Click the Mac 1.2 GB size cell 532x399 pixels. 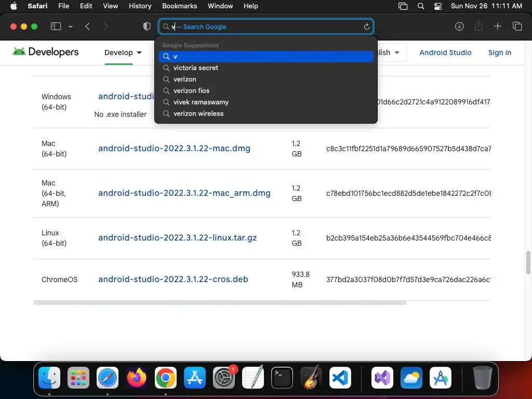click(297, 149)
